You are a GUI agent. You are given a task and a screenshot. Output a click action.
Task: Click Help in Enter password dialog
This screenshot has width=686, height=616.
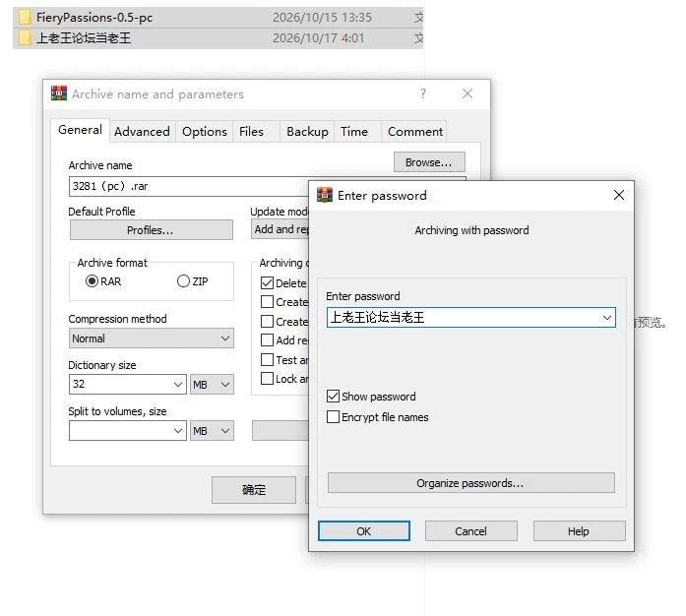[x=579, y=531]
